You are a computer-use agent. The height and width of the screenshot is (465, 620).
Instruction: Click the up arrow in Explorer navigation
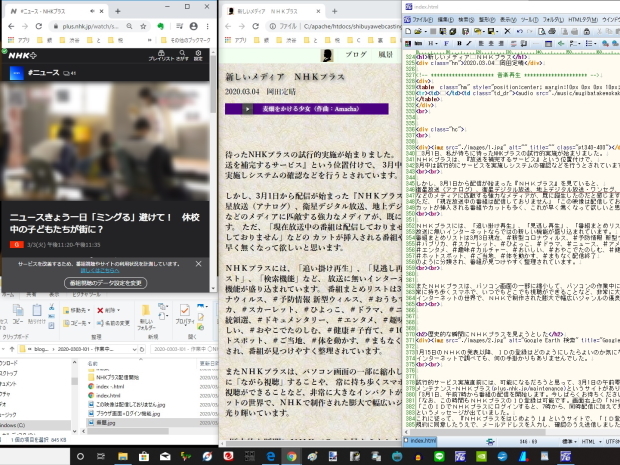point(11,349)
